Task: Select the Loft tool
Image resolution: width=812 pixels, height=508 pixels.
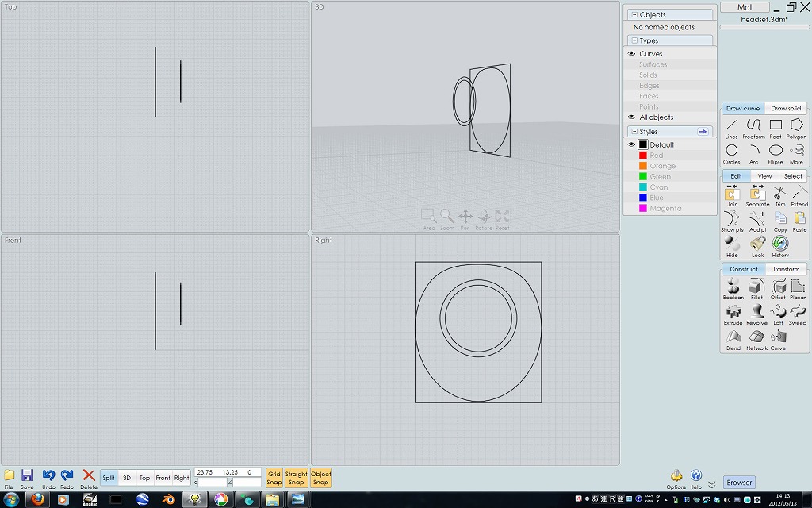Action: 779,314
